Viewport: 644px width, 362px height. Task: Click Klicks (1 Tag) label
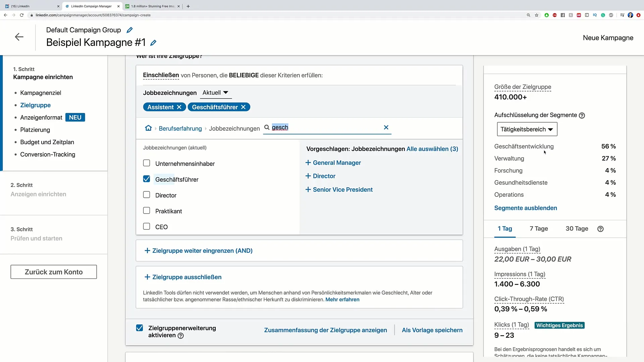[x=512, y=325]
